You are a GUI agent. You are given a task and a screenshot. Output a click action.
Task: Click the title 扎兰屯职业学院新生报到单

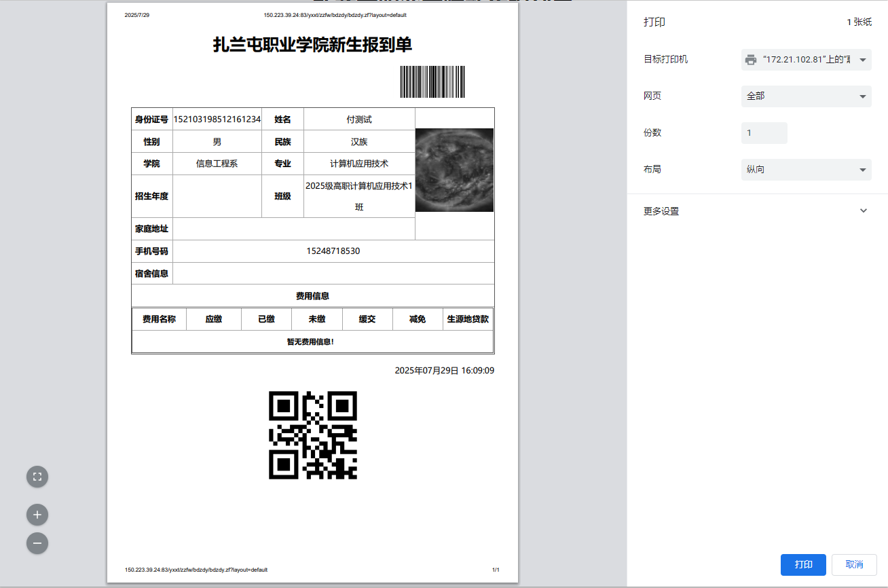tap(313, 45)
